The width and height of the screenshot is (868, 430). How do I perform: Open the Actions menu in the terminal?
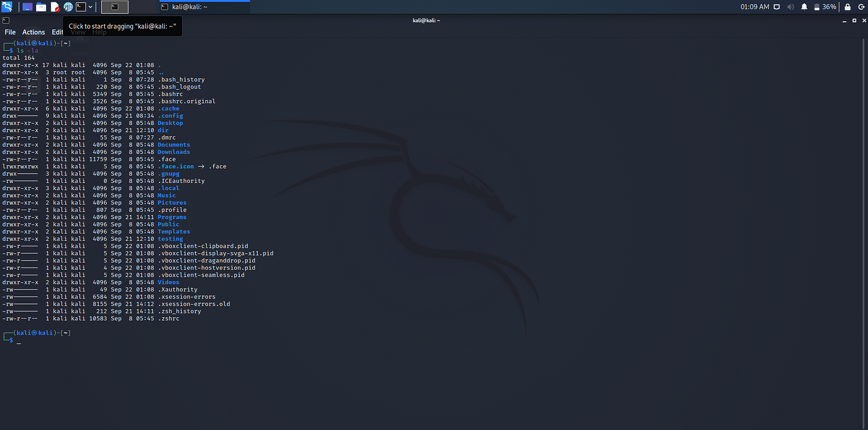tap(33, 32)
